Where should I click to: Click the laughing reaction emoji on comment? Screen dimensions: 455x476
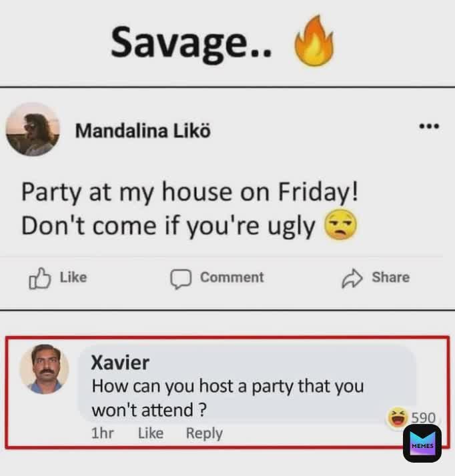point(397,417)
